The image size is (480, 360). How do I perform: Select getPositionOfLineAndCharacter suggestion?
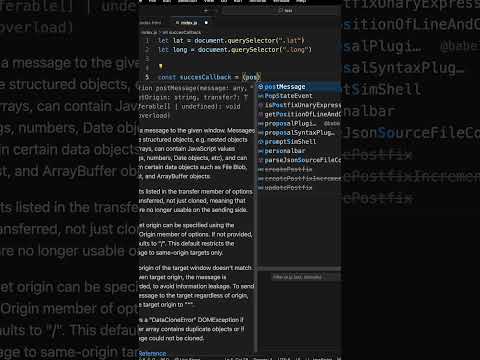click(299, 114)
